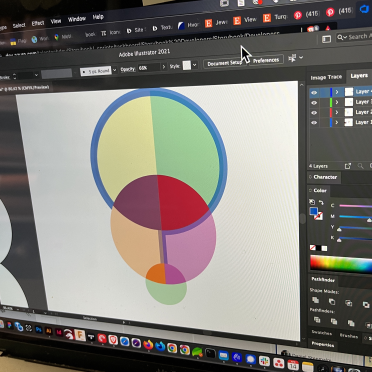The width and height of the screenshot is (372, 372).
Task: Open Photoshop from the Dock
Action: [39, 329]
